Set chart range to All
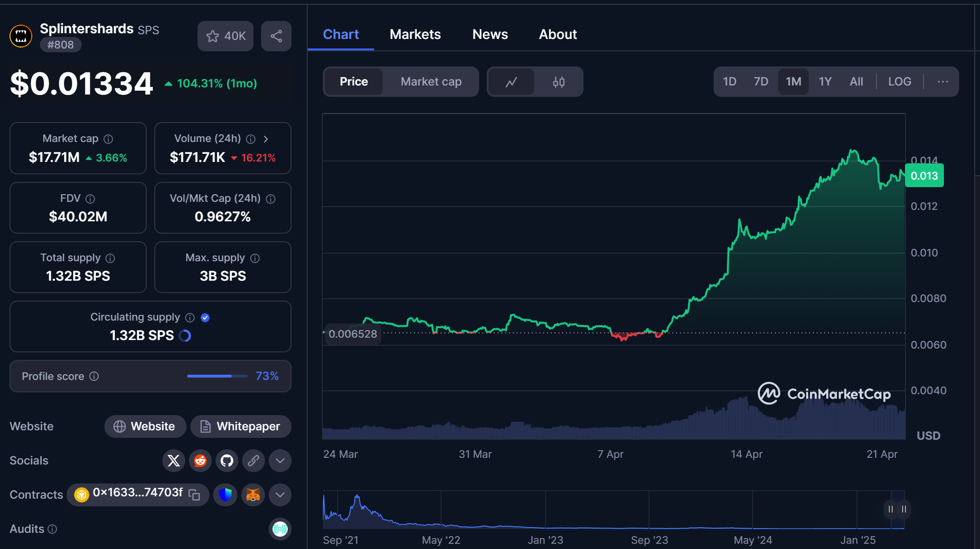 (x=857, y=82)
